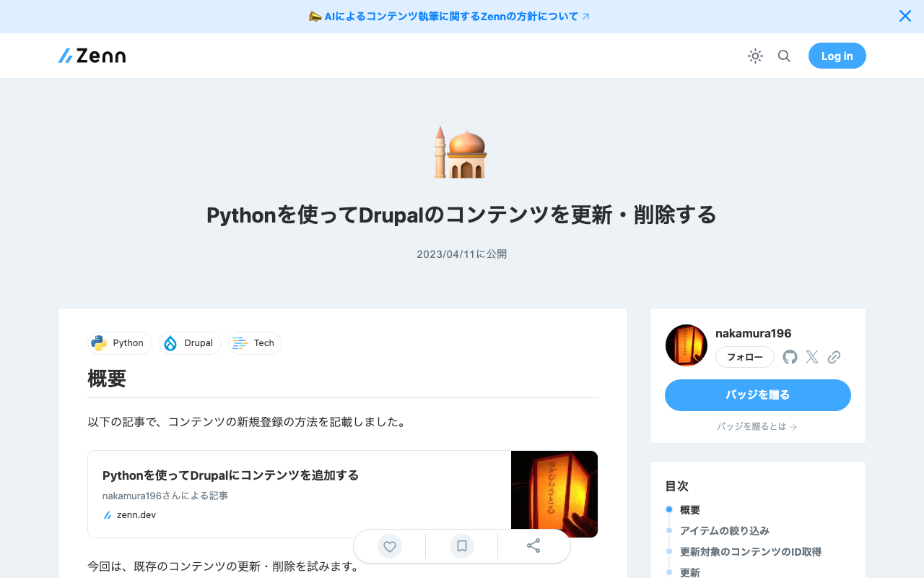Open the article share options
This screenshot has height=578, width=924.
[x=533, y=545]
